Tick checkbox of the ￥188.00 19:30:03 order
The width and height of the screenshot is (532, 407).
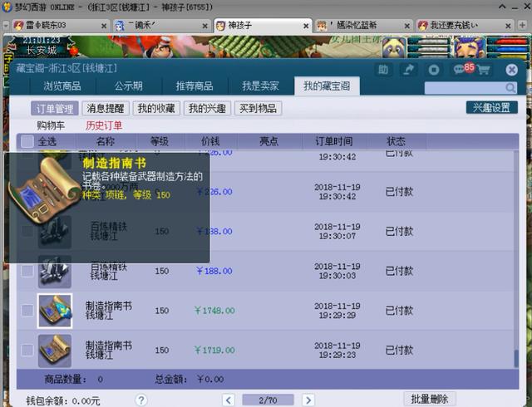pos(27,271)
